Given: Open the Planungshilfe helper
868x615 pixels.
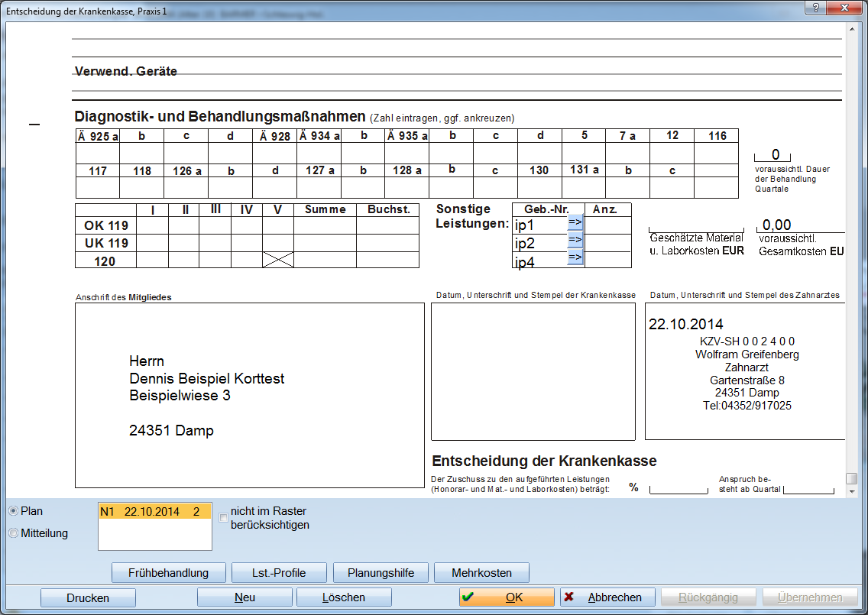Looking at the screenshot, I should point(381,573).
